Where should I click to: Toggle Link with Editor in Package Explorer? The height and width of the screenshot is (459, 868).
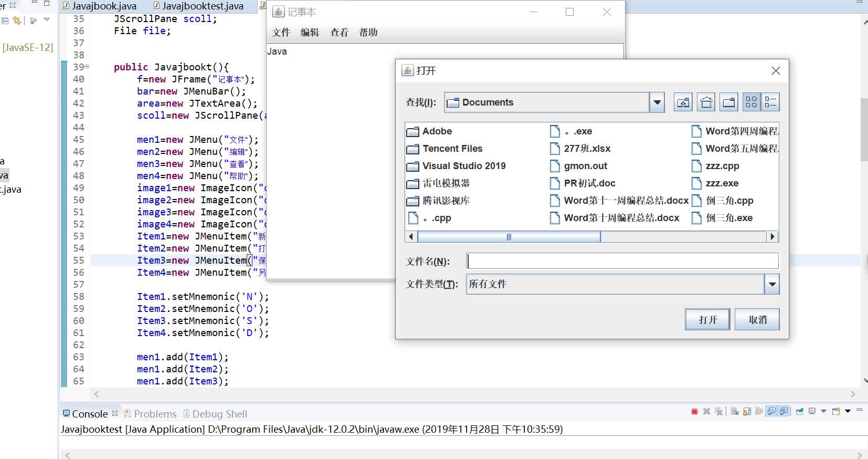pyautogui.click(x=17, y=20)
